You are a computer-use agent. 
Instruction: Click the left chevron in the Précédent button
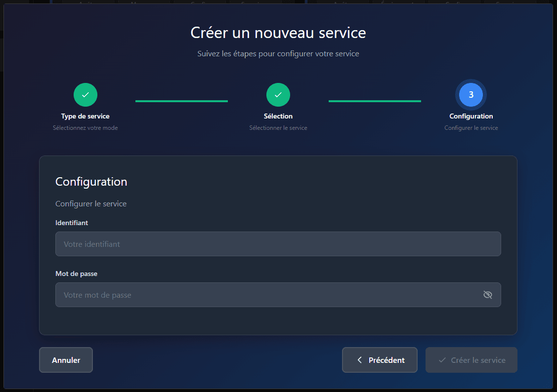[359, 360]
